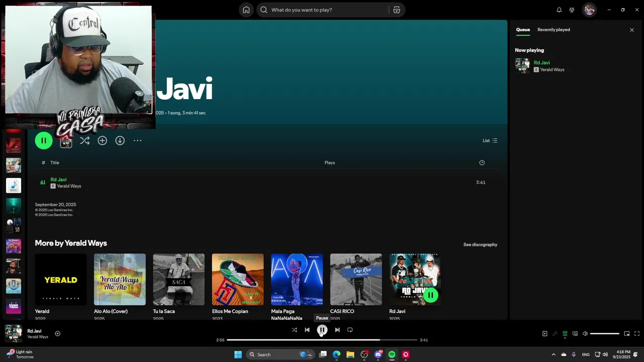Open the Mala Paga NaNaNaNaNa album

pyautogui.click(x=297, y=280)
